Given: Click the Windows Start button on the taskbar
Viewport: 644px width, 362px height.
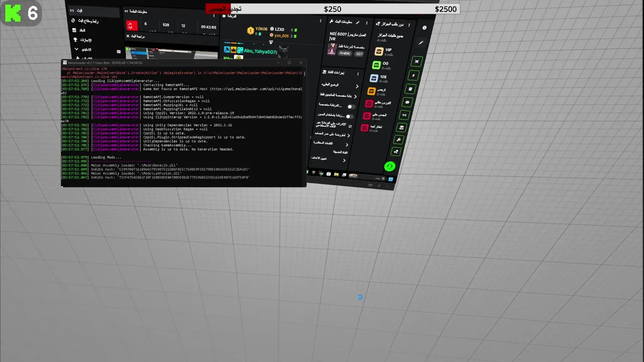Looking at the screenshot, I should pos(390,179).
